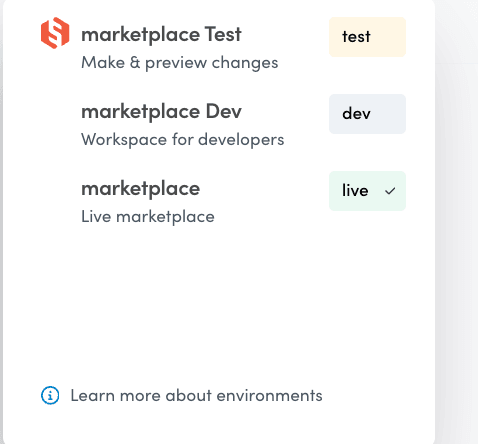Image resolution: width=478 pixels, height=444 pixels.
Task: Click the word 'live' in green badge
Action: [355, 190]
